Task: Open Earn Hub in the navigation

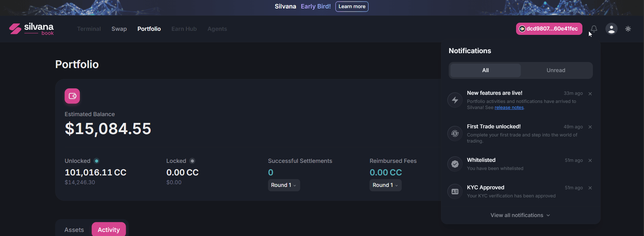Action: click(x=184, y=29)
